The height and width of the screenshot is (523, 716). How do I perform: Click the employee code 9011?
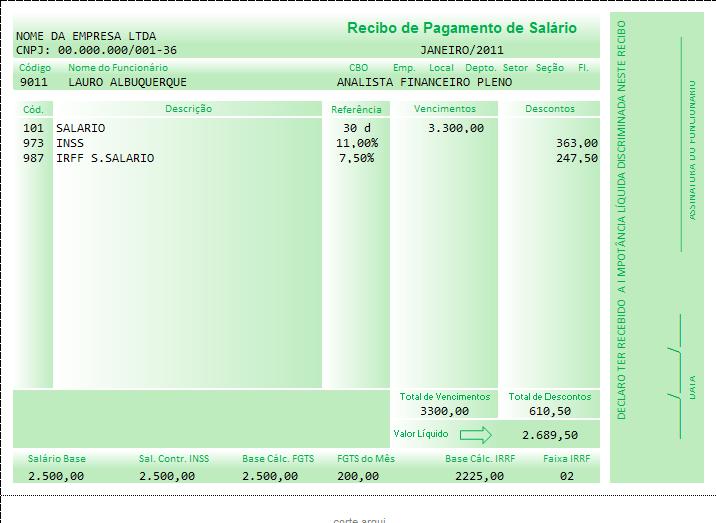[x=33, y=82]
